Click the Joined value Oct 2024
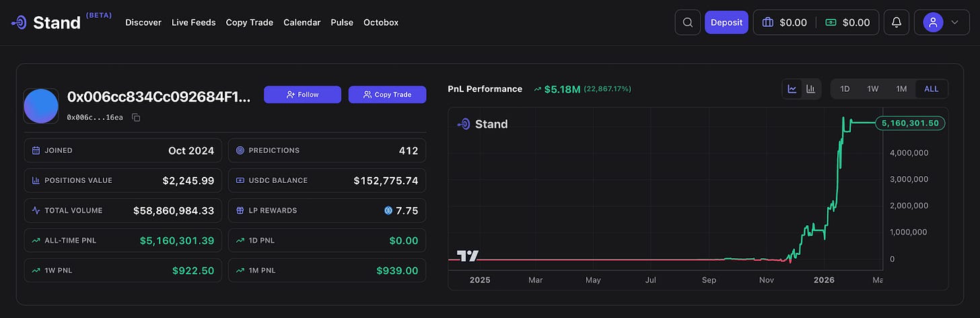The width and height of the screenshot is (980, 318). pyautogui.click(x=191, y=151)
